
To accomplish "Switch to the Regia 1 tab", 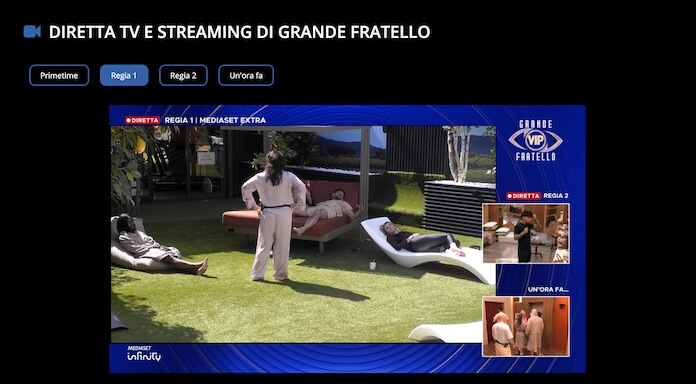I will click(124, 75).
